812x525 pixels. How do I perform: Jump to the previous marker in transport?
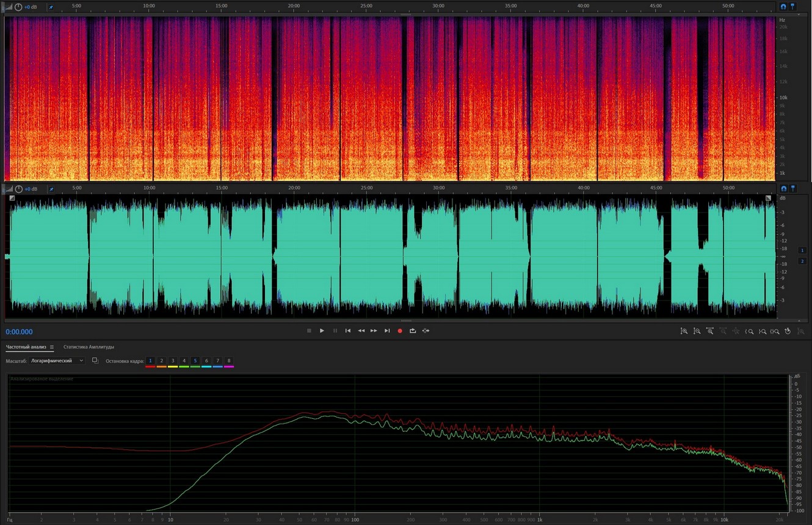(x=348, y=331)
